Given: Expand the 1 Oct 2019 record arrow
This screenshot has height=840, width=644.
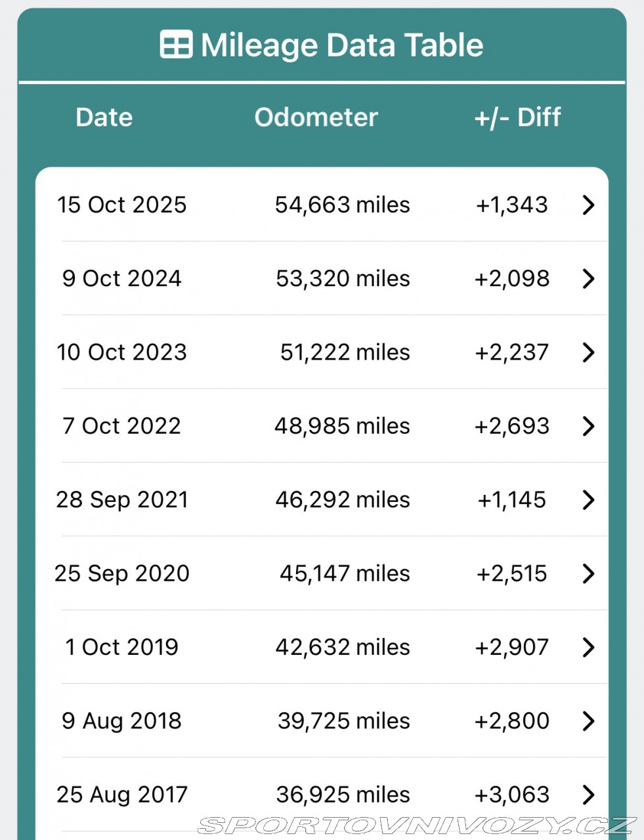Looking at the screenshot, I should [x=588, y=647].
